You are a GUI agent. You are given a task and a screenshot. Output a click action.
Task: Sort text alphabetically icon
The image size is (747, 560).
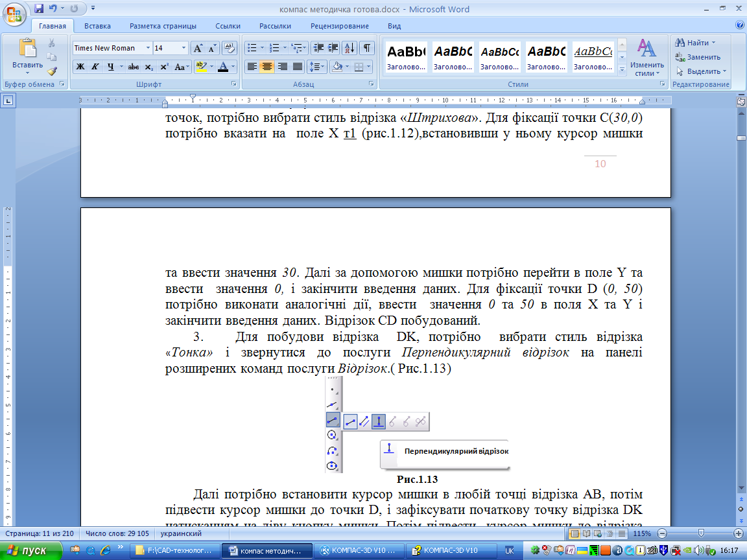[x=350, y=48]
